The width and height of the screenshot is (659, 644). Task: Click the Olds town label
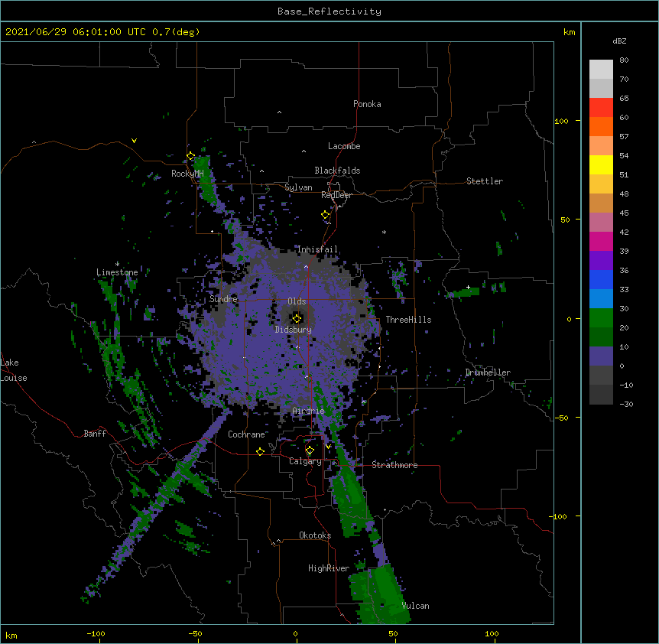pyautogui.click(x=297, y=301)
